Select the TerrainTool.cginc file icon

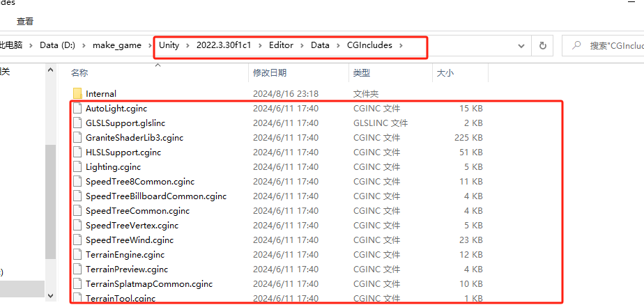pos(77,298)
